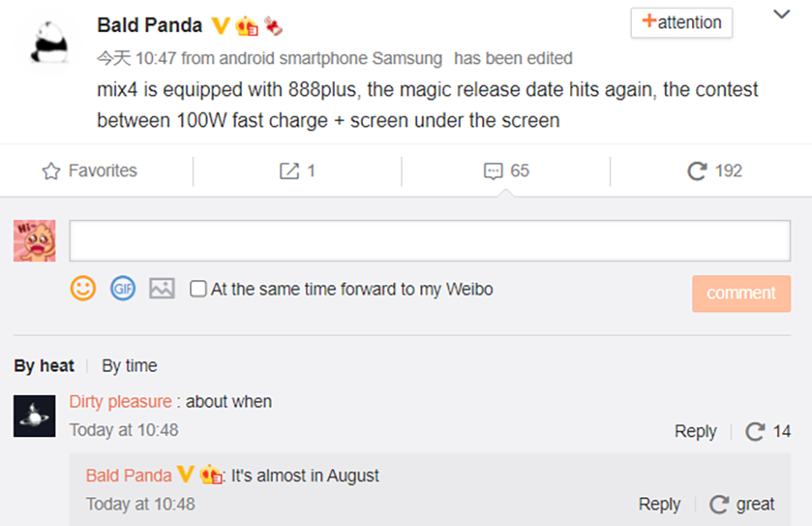Image resolution: width=812 pixels, height=526 pixels.
Task: Open Bald Panda's panda avatar
Action: (50, 43)
